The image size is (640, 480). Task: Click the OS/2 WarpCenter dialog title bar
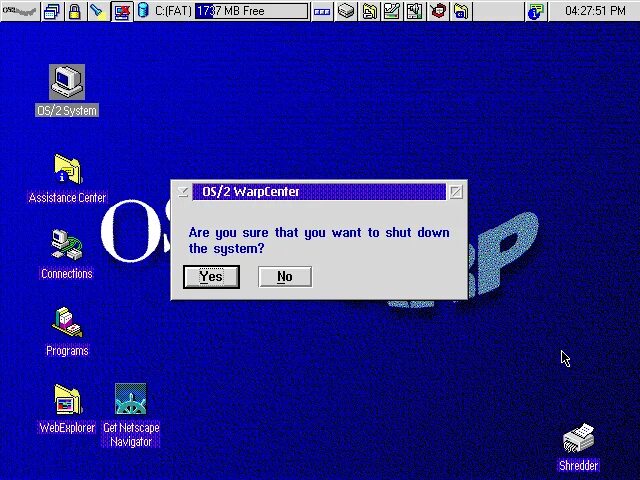pos(319,192)
